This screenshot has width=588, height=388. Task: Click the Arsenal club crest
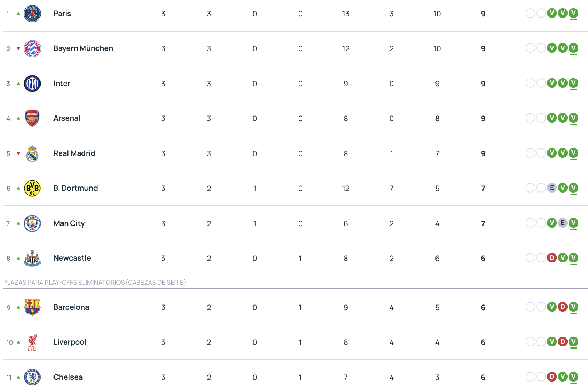pos(32,118)
